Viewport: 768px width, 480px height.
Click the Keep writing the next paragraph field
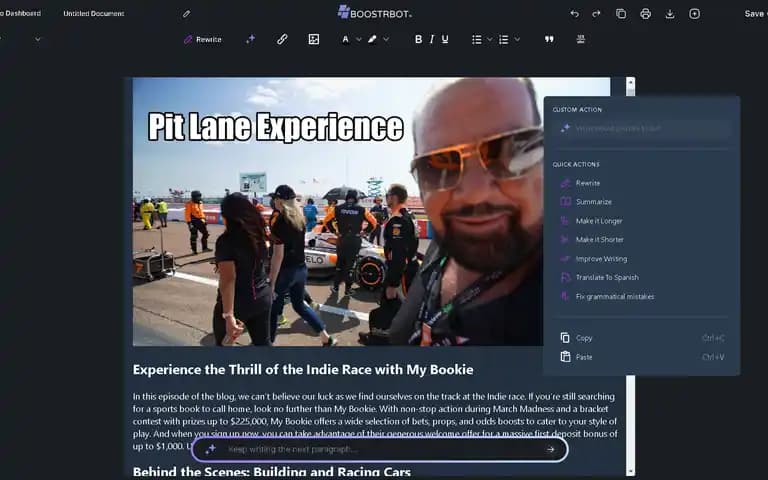coord(382,449)
